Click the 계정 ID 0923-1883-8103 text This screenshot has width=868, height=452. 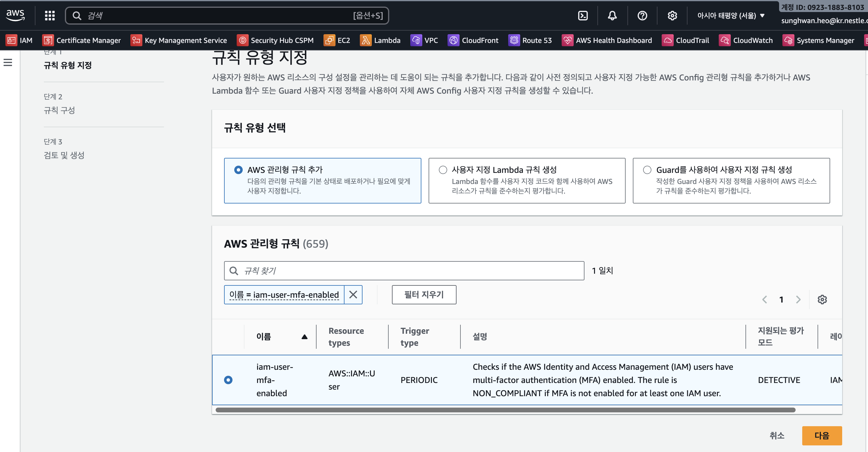[x=823, y=7]
